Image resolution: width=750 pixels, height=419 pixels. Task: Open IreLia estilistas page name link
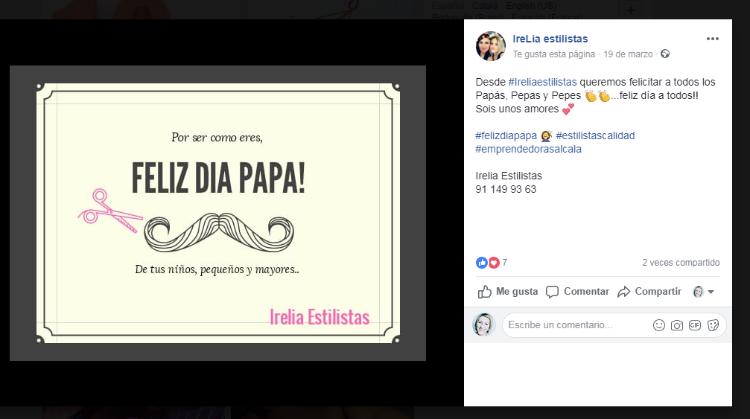coord(550,39)
